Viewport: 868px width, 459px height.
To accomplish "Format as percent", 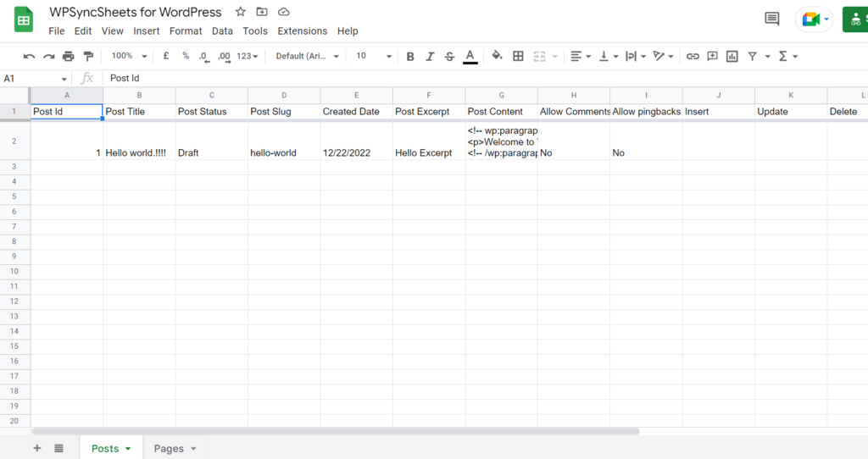I will (x=186, y=56).
